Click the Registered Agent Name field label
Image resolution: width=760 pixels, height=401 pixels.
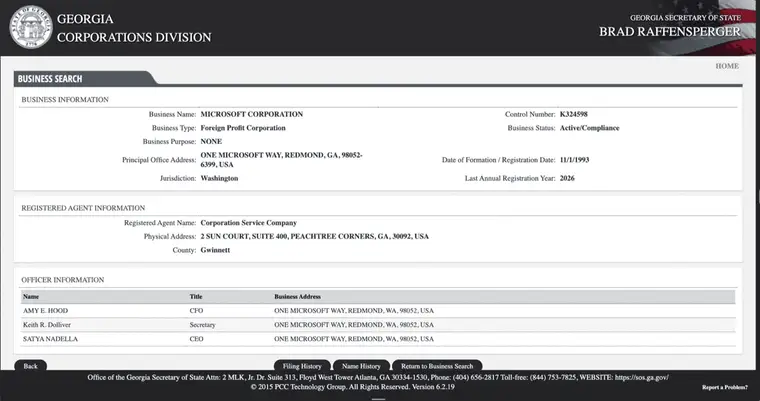pyautogui.click(x=160, y=223)
